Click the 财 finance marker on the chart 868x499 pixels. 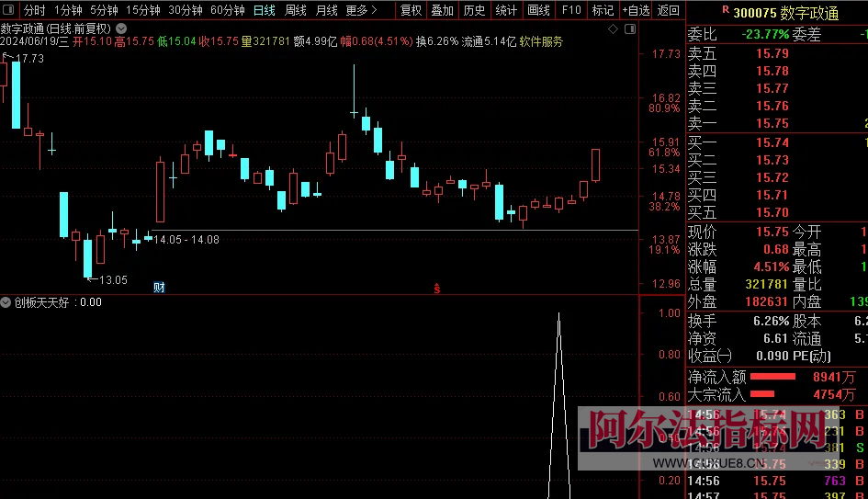pyautogui.click(x=159, y=288)
